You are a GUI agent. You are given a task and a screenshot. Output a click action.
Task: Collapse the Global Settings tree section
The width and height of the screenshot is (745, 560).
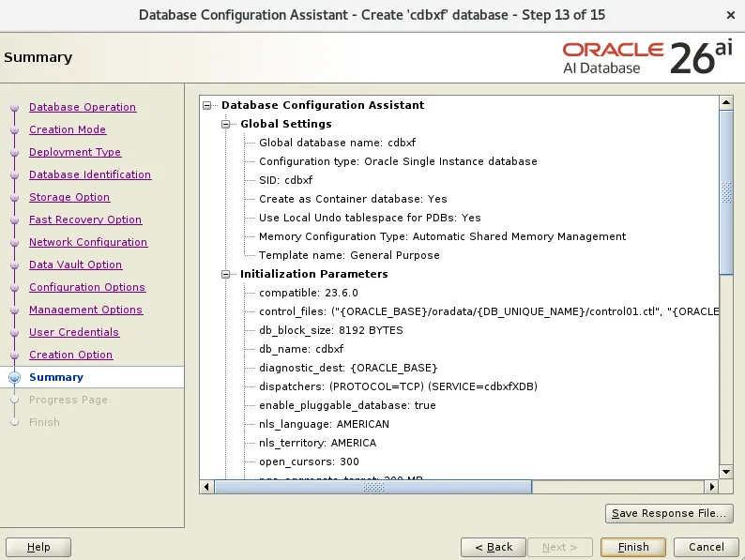coord(226,125)
